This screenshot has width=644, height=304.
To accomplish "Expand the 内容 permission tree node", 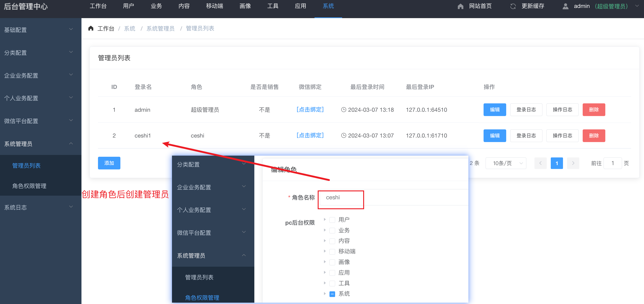I will click(325, 240).
